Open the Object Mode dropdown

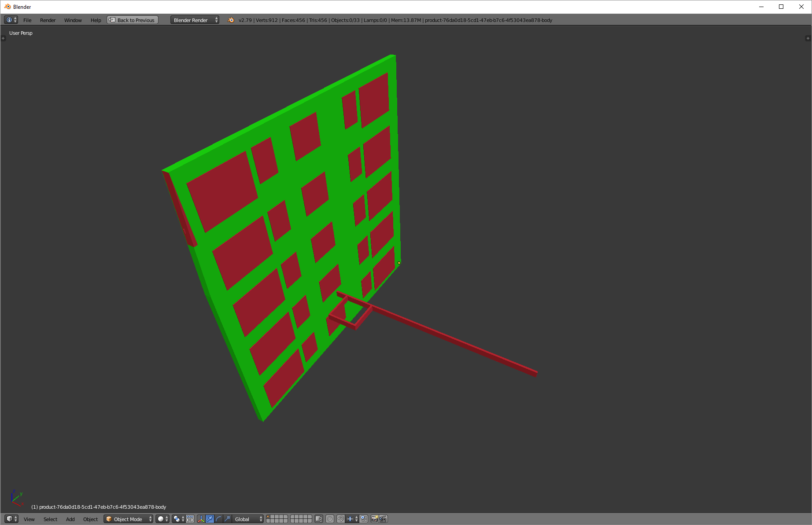click(128, 519)
